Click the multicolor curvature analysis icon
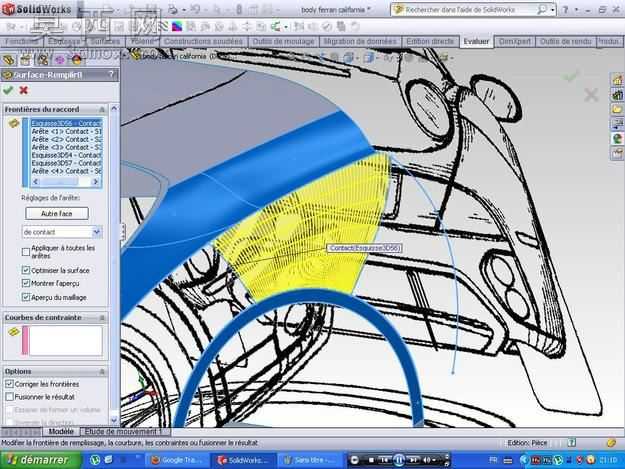The image size is (625, 469). coord(177,27)
